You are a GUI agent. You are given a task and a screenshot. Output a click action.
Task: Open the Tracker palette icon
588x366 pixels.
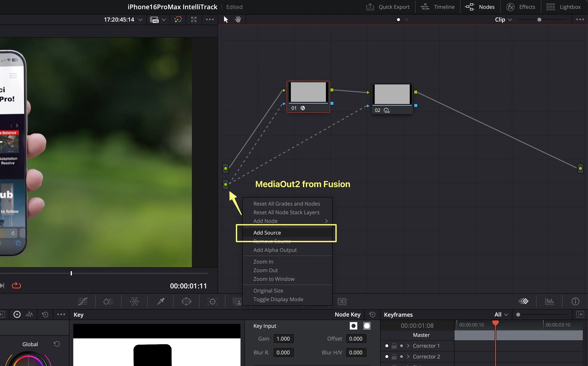coord(212,301)
